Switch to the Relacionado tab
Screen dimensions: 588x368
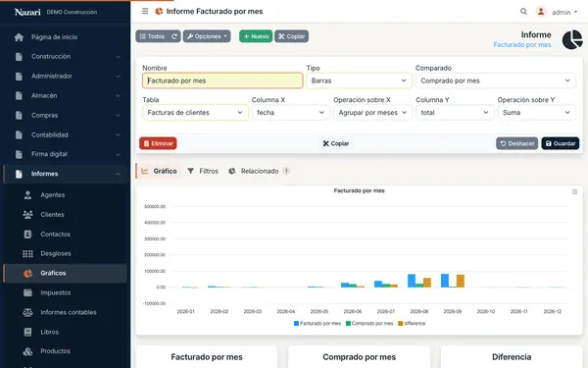pos(259,171)
